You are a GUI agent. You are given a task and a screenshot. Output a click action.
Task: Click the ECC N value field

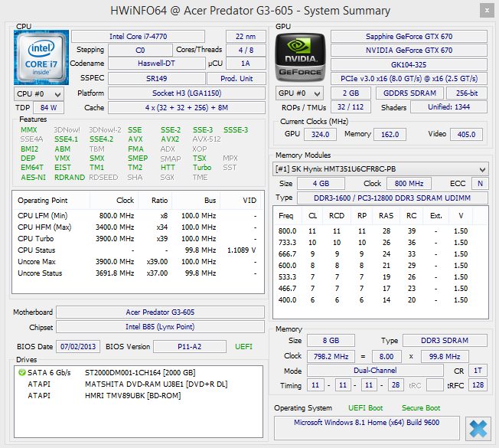(x=480, y=183)
